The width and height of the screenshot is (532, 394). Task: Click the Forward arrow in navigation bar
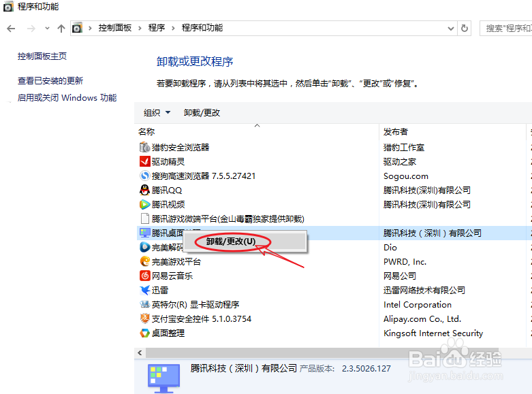coord(31,29)
